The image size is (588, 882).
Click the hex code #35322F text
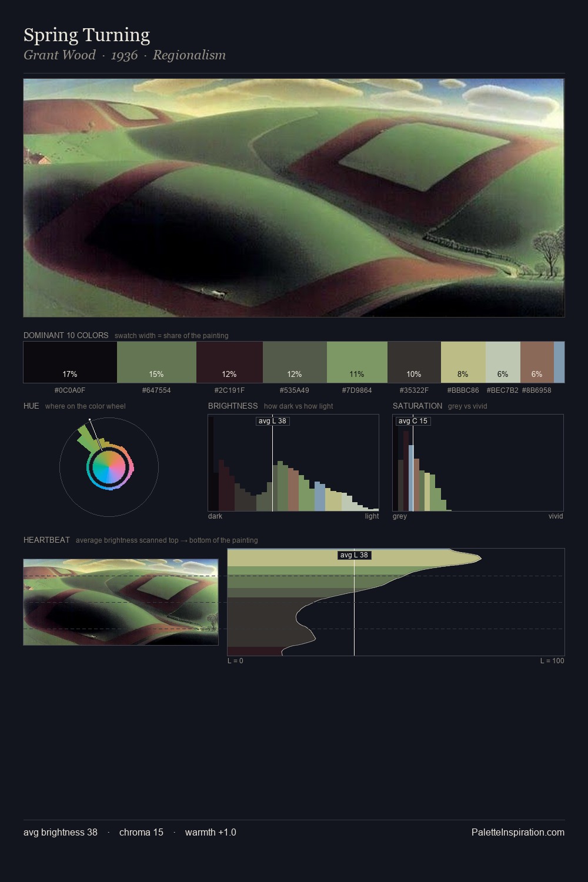point(414,390)
